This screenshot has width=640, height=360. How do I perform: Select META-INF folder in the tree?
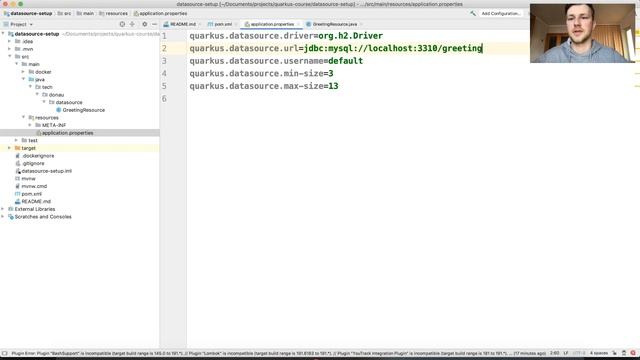pyautogui.click(x=54, y=125)
